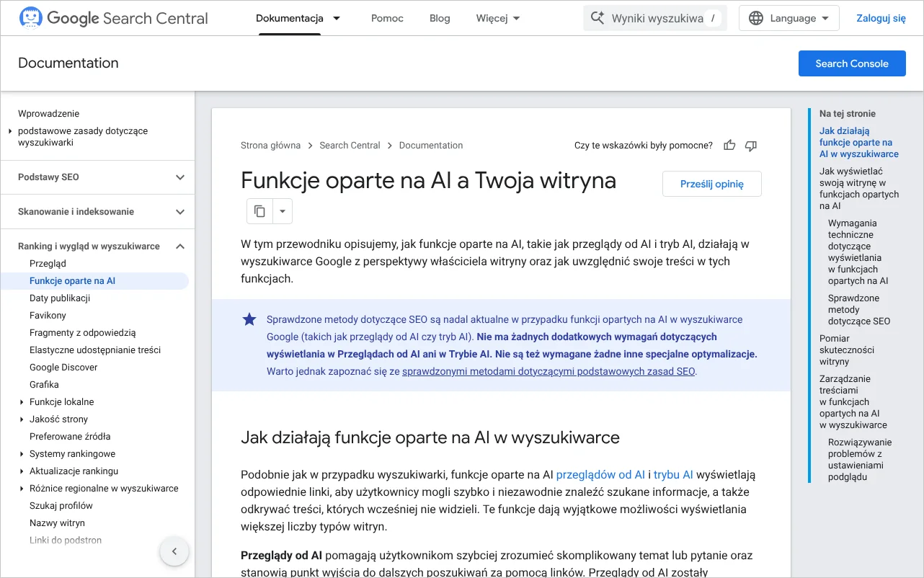The width and height of the screenshot is (924, 578).
Task: Select the Dokumentacja tab
Action: pyautogui.click(x=290, y=19)
